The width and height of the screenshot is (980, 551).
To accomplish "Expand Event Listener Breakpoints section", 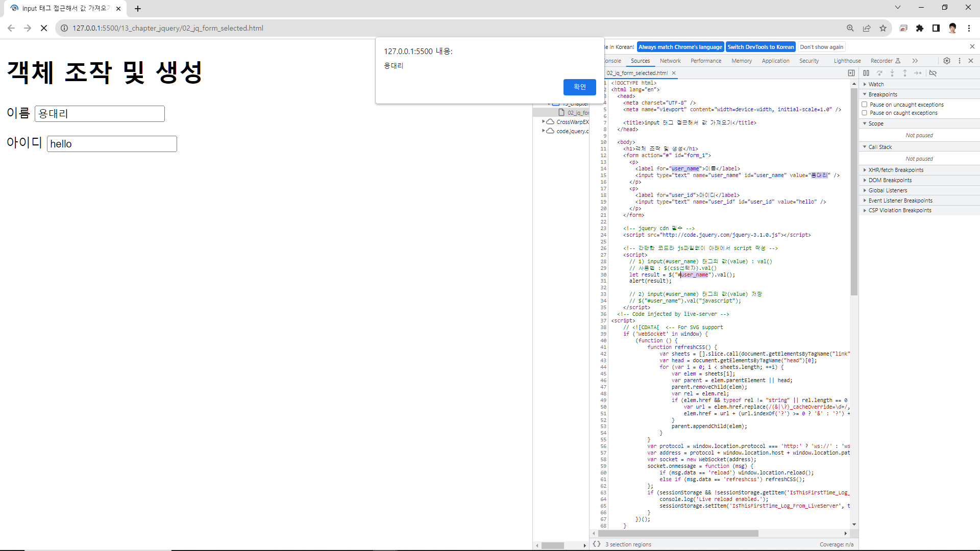I will (x=900, y=201).
